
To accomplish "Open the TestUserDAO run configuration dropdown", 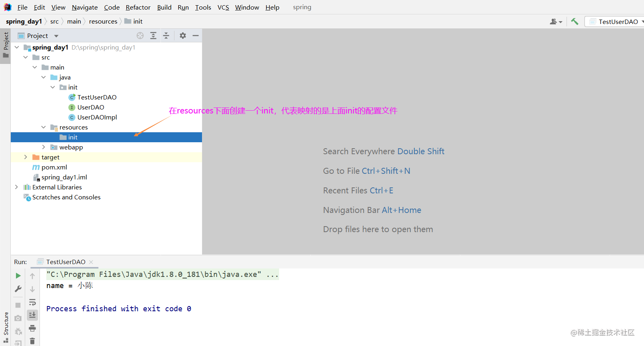I will point(615,22).
